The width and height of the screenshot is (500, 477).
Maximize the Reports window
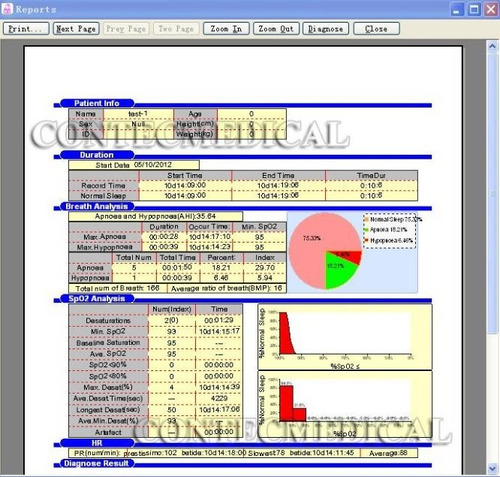click(474, 9)
